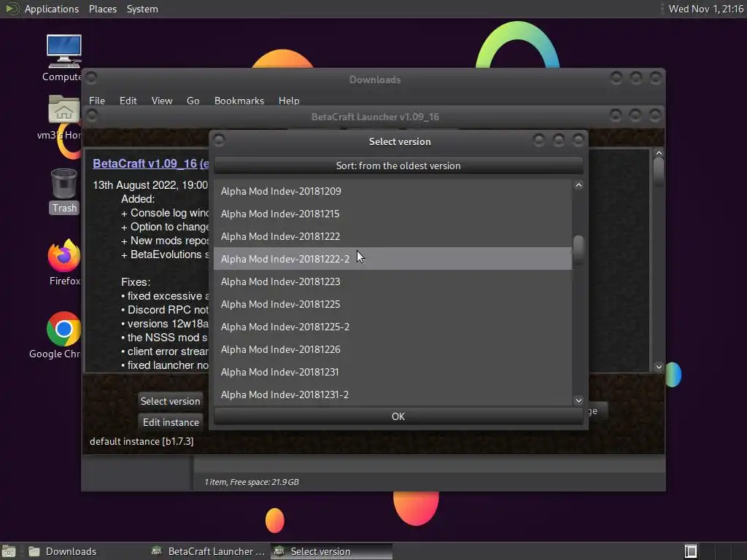Open the File menu in Downloads window
Image resolution: width=747 pixels, height=560 pixels.
(97, 101)
